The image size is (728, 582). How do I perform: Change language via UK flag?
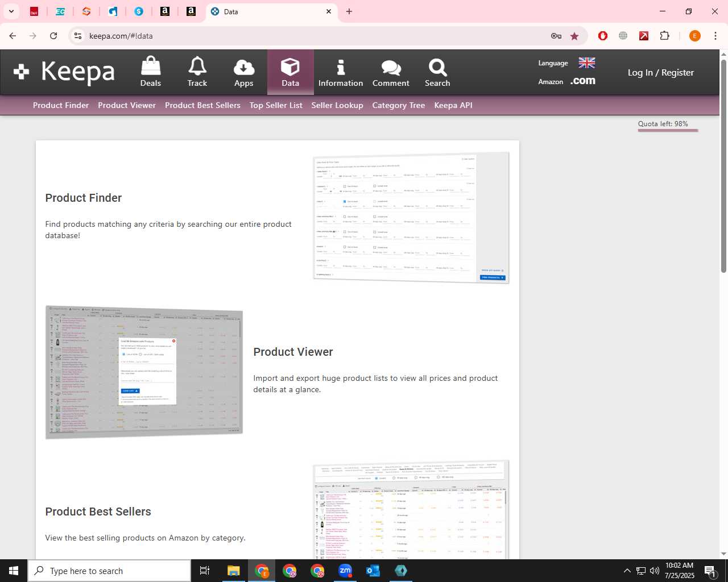[x=587, y=63]
